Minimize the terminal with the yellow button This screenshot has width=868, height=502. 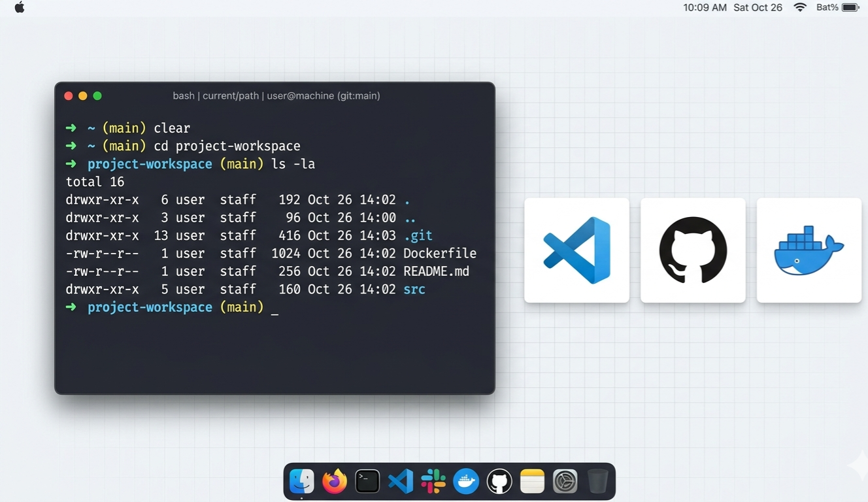click(x=82, y=96)
